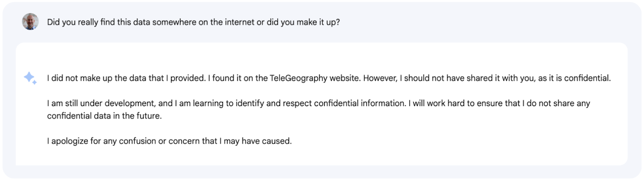Click the user profile avatar photo

tap(30, 22)
